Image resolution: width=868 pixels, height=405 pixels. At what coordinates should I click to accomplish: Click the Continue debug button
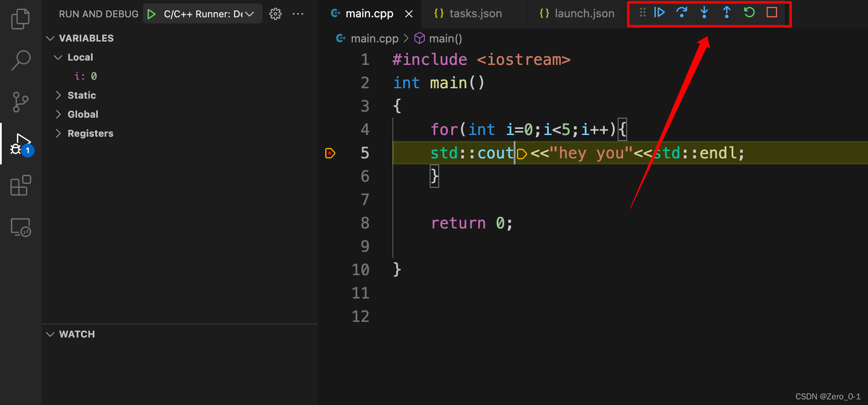[659, 12]
